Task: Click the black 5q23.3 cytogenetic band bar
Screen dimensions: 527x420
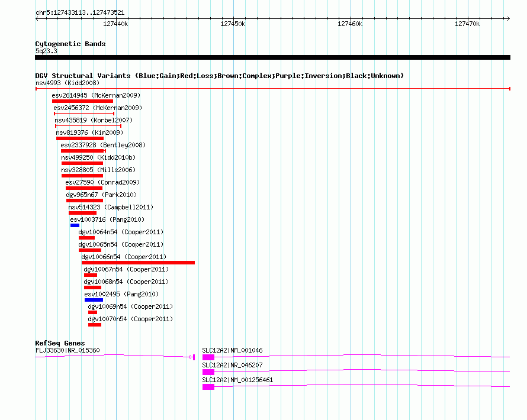Action: pyautogui.click(x=272, y=57)
